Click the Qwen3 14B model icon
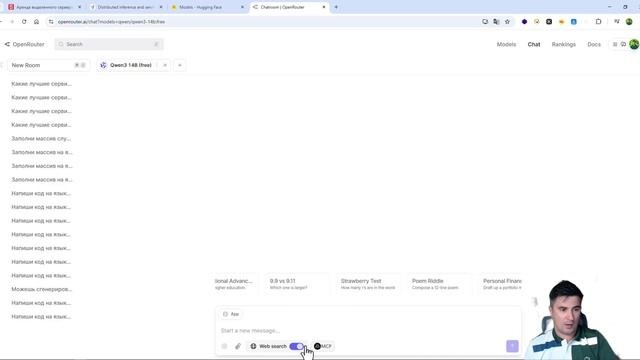This screenshot has width=640, height=360. pos(103,65)
